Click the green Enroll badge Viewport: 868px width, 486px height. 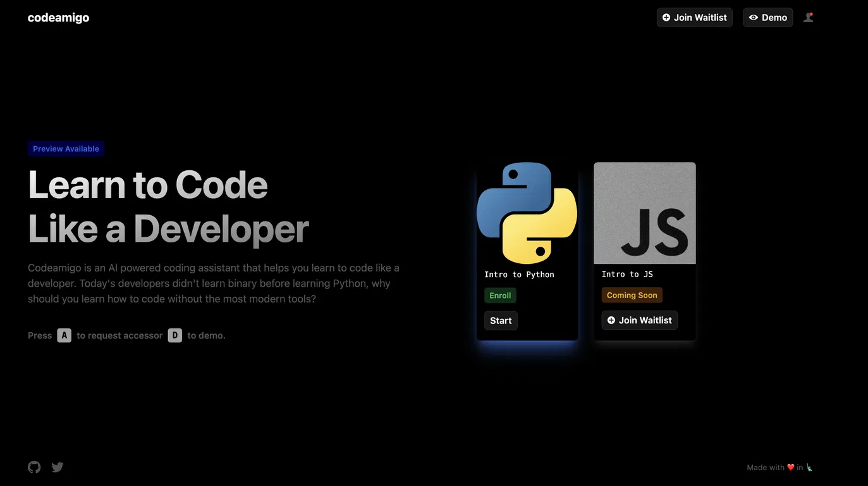pyautogui.click(x=500, y=296)
